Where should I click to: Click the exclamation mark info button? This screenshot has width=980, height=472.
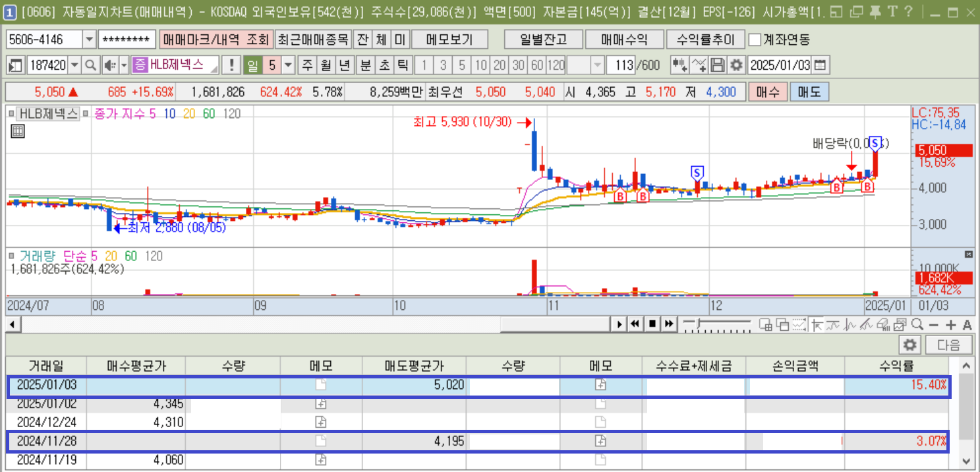[231, 65]
